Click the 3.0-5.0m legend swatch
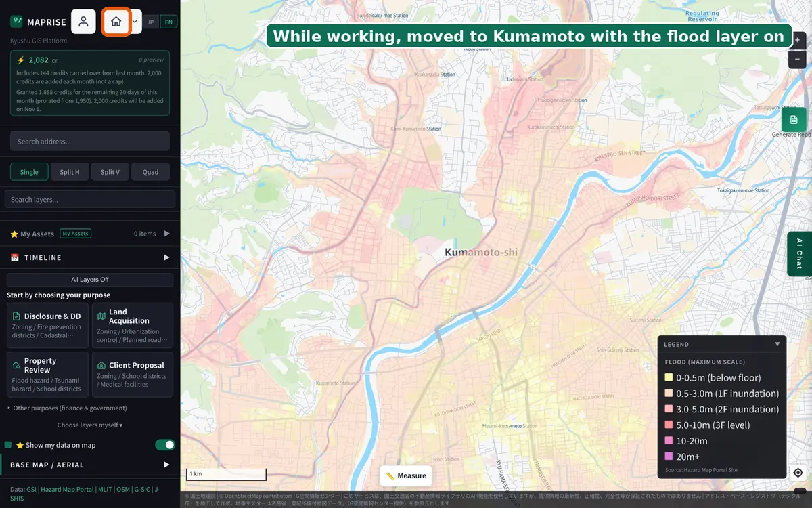The image size is (812, 508). point(669,409)
